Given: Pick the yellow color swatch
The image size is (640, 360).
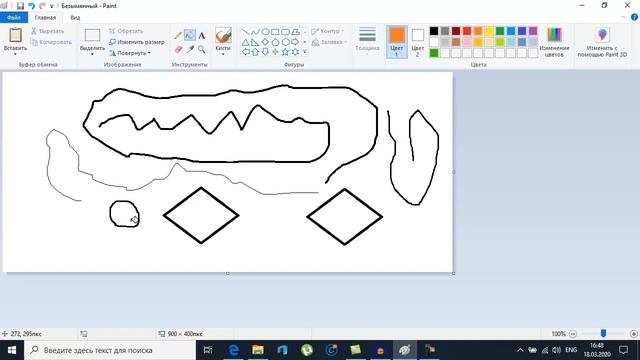Looking at the screenshot, I should tap(489, 31).
